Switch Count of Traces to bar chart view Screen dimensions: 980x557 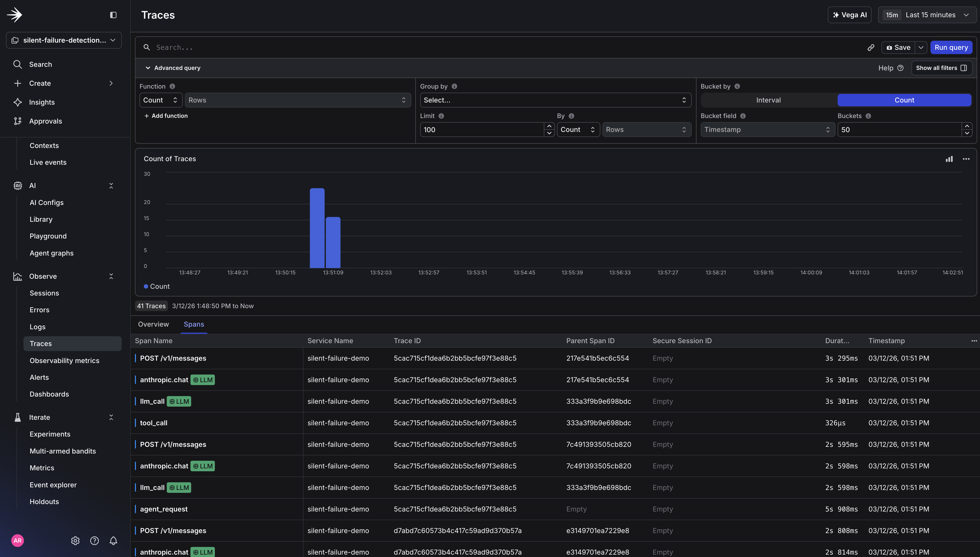[x=949, y=159]
